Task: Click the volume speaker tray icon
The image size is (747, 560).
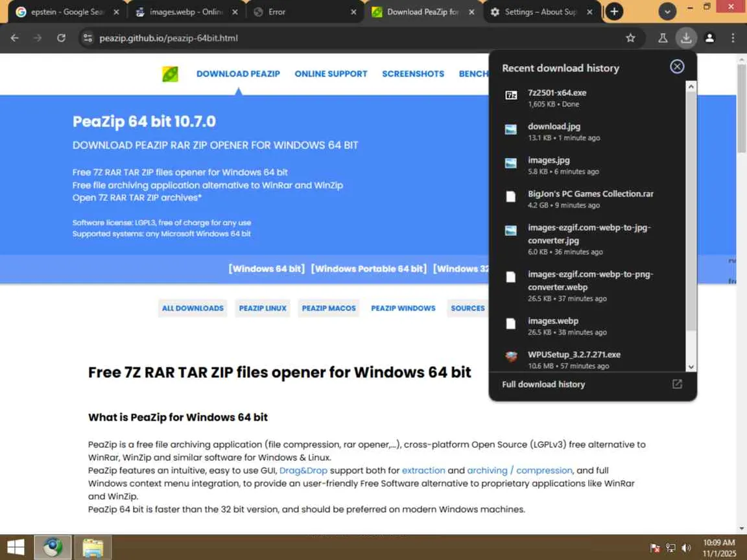Action: click(x=686, y=548)
